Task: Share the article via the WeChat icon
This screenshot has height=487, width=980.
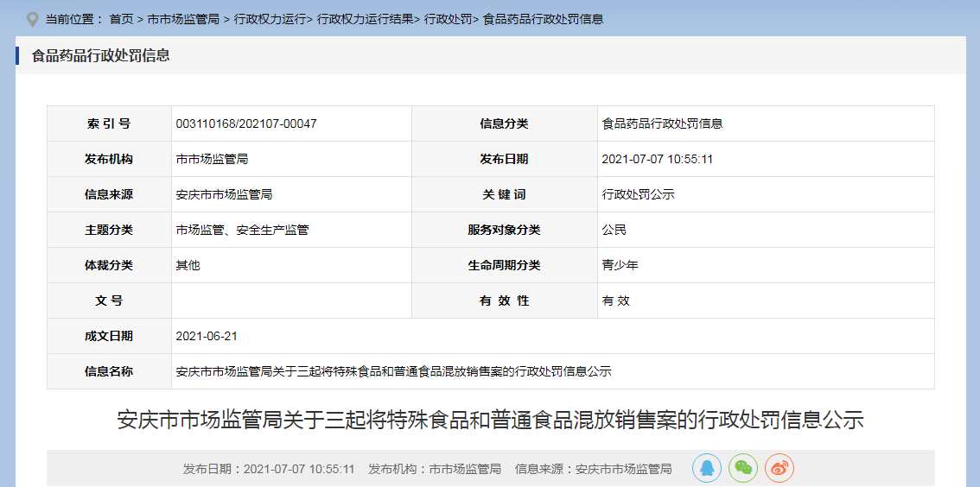Action: click(743, 468)
